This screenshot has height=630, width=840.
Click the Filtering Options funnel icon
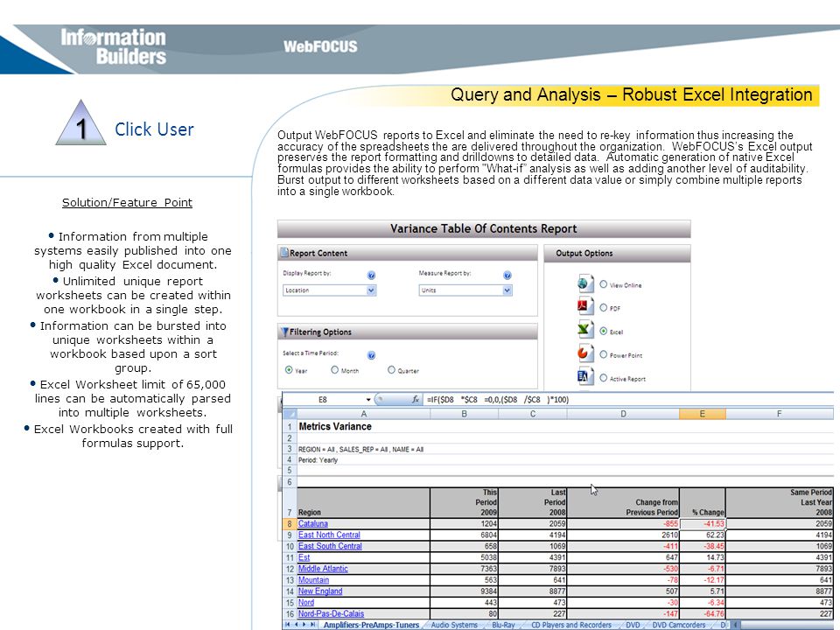click(284, 332)
